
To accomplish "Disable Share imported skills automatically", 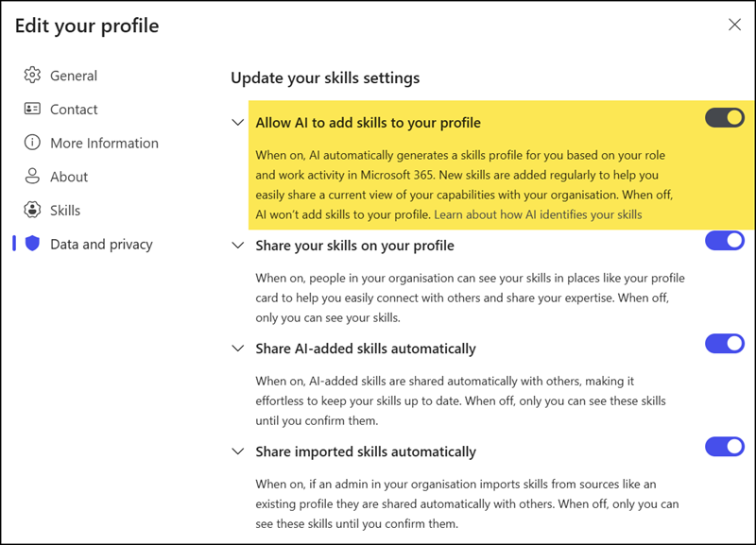I will click(725, 446).
